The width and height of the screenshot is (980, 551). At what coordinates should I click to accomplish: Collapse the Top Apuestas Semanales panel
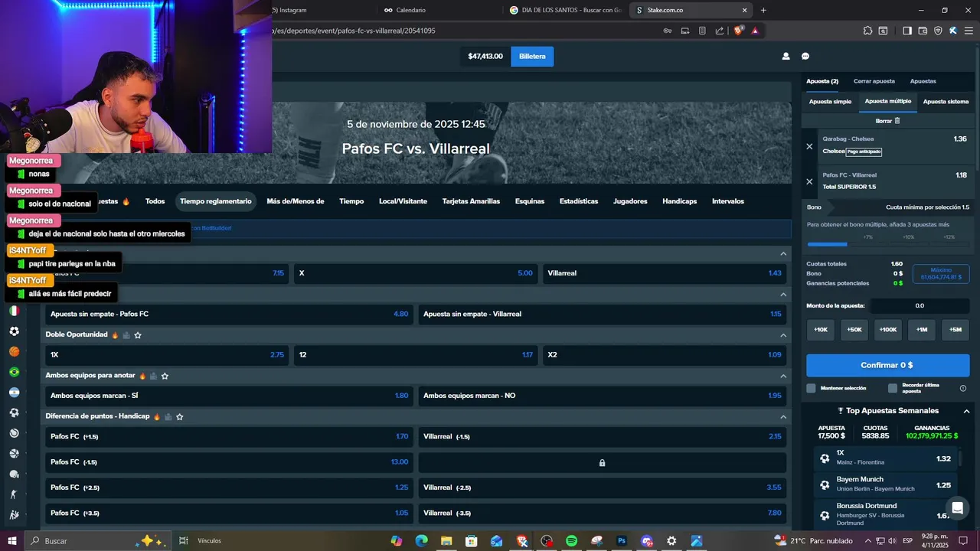click(x=966, y=411)
